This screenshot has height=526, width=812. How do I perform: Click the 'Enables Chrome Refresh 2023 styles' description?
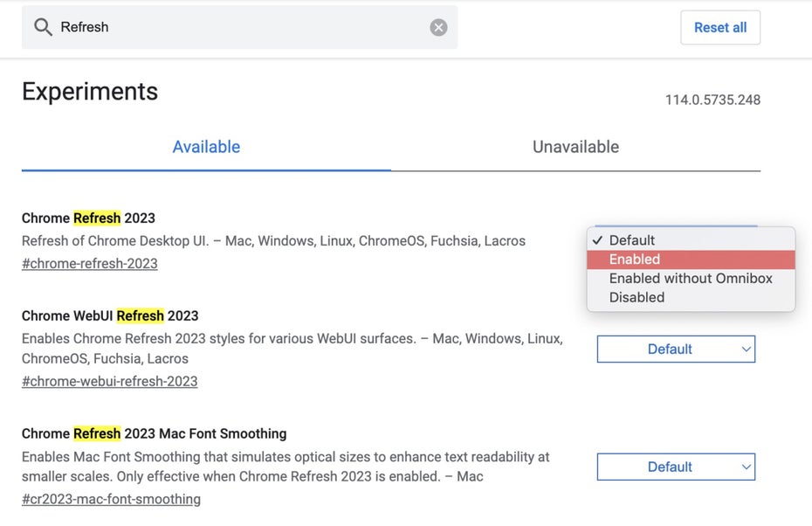tap(292, 349)
